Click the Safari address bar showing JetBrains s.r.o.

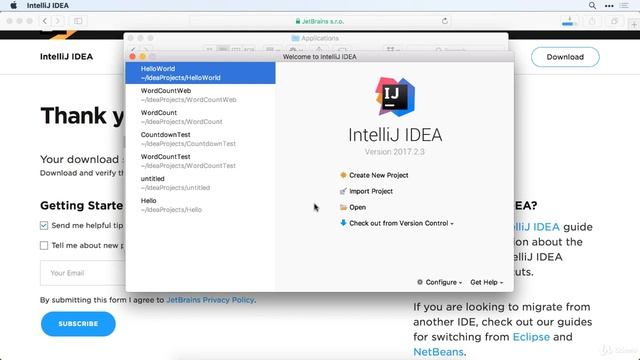click(x=320, y=21)
